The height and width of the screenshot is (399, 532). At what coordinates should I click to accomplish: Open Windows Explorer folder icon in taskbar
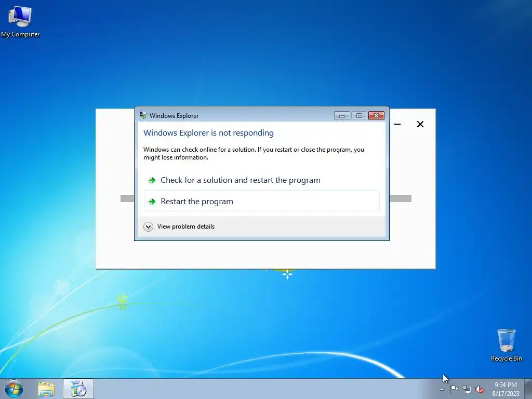46,389
